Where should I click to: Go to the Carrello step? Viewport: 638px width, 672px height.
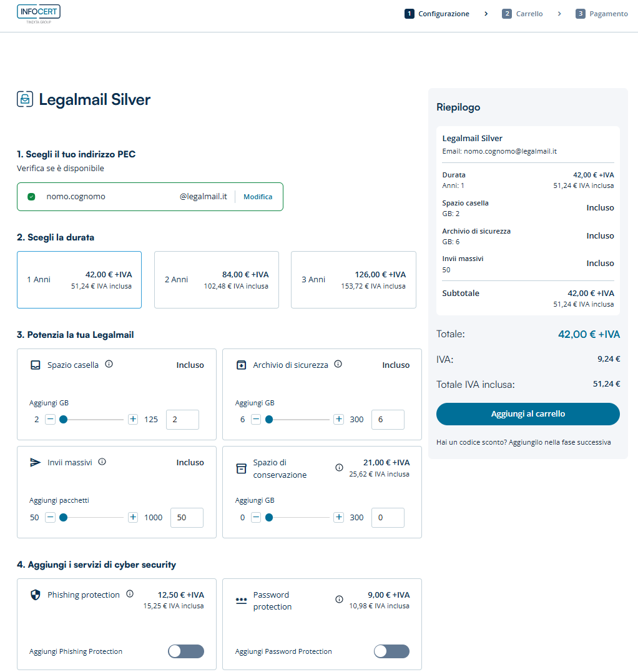click(523, 14)
